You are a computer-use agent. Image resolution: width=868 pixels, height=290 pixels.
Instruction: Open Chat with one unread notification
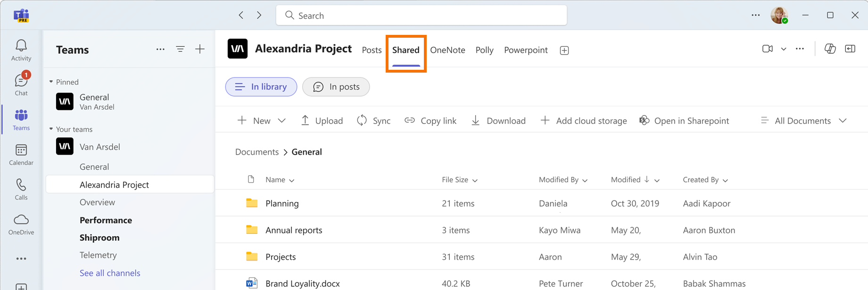pyautogui.click(x=21, y=84)
